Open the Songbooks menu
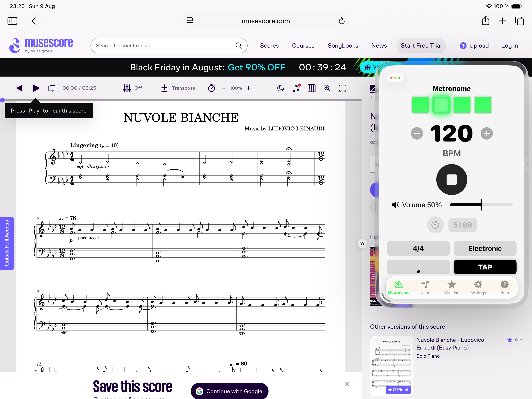This screenshot has height=399, width=532. pos(343,45)
